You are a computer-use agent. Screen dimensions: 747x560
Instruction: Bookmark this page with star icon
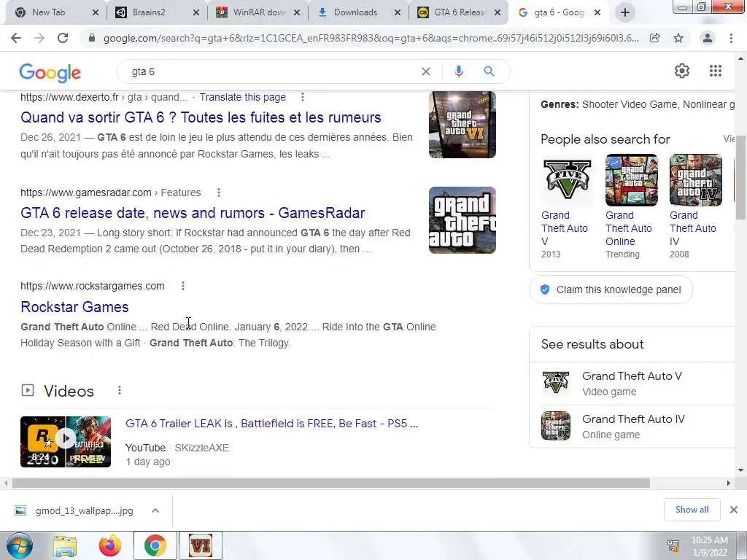[678, 38]
